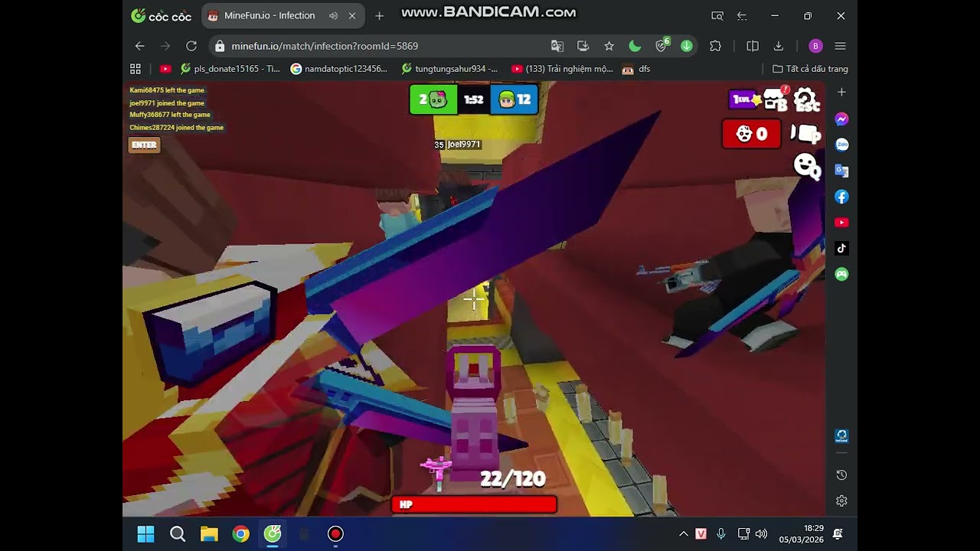Open TikTok in the browser sidebar
The width and height of the screenshot is (980, 551).
click(x=841, y=248)
